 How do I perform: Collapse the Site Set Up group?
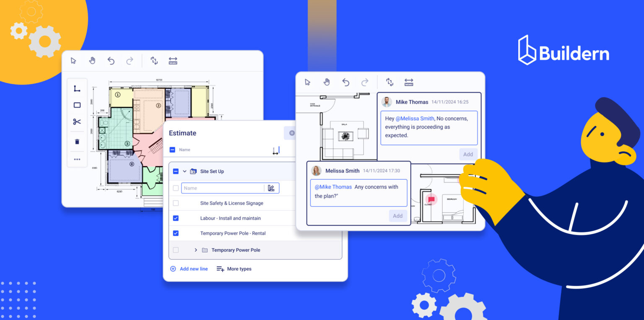pyautogui.click(x=184, y=171)
